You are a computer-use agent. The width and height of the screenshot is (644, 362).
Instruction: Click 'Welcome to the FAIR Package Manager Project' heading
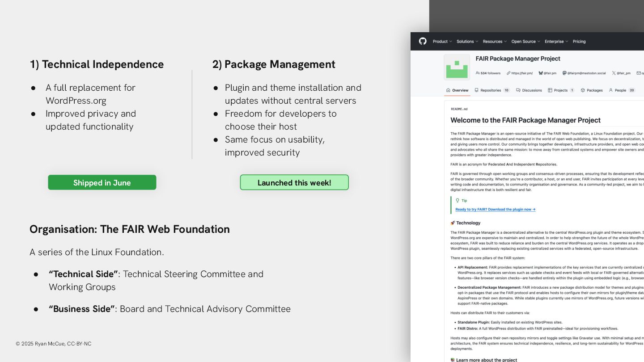coord(525,120)
